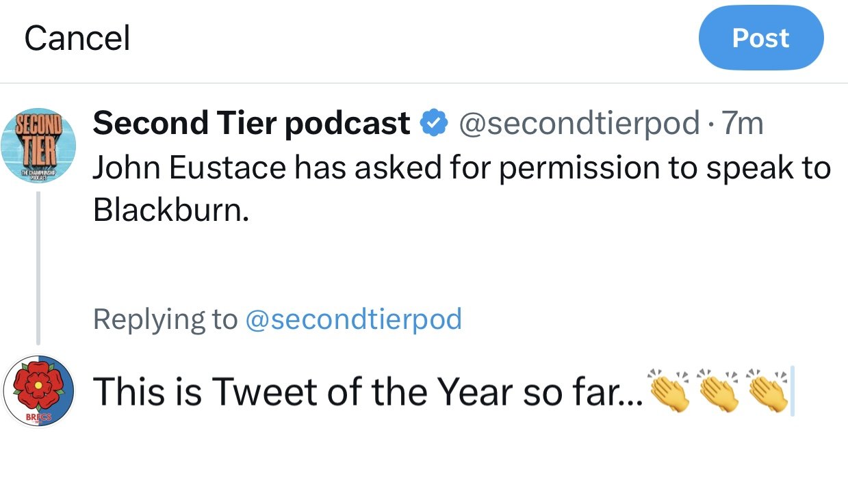Click the "Replying to" label

point(165,319)
